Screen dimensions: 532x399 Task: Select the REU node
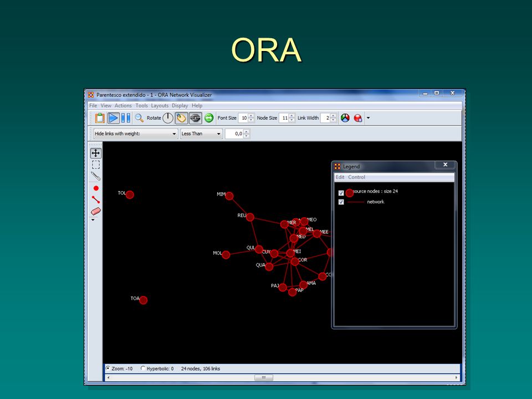250,217
